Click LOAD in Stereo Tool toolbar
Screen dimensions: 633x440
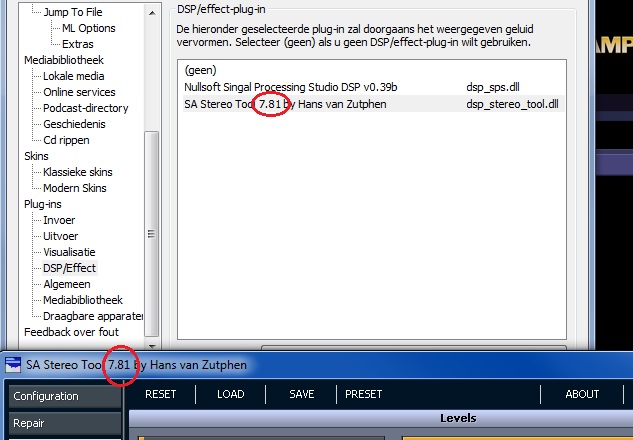231,394
